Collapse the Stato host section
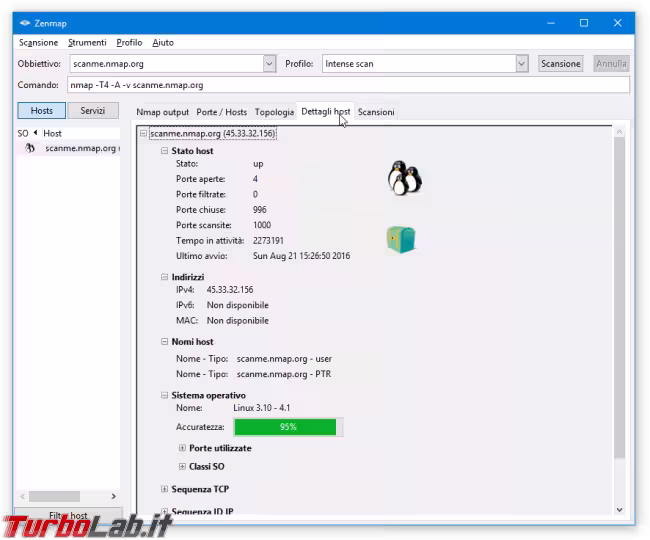The height and width of the screenshot is (540, 650). pyautogui.click(x=164, y=150)
